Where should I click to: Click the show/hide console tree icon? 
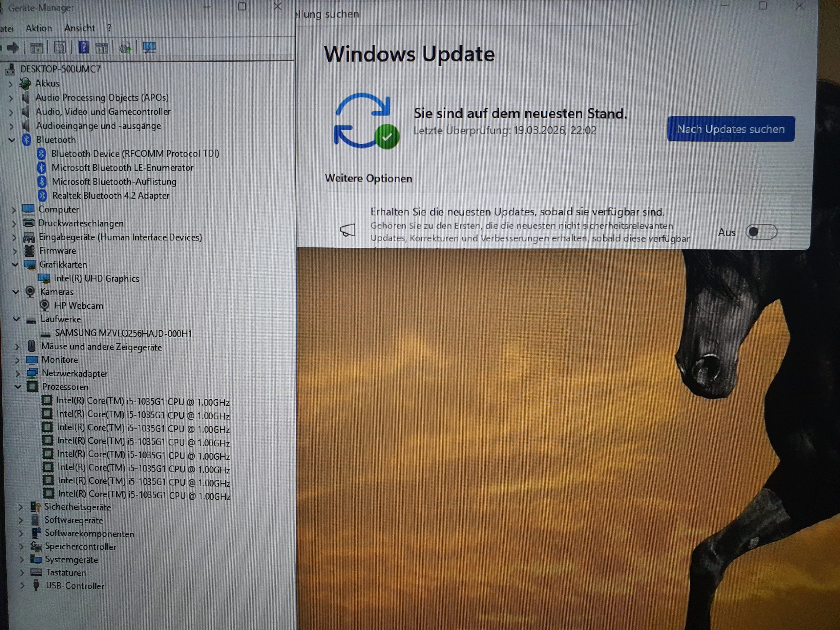pyautogui.click(x=36, y=48)
